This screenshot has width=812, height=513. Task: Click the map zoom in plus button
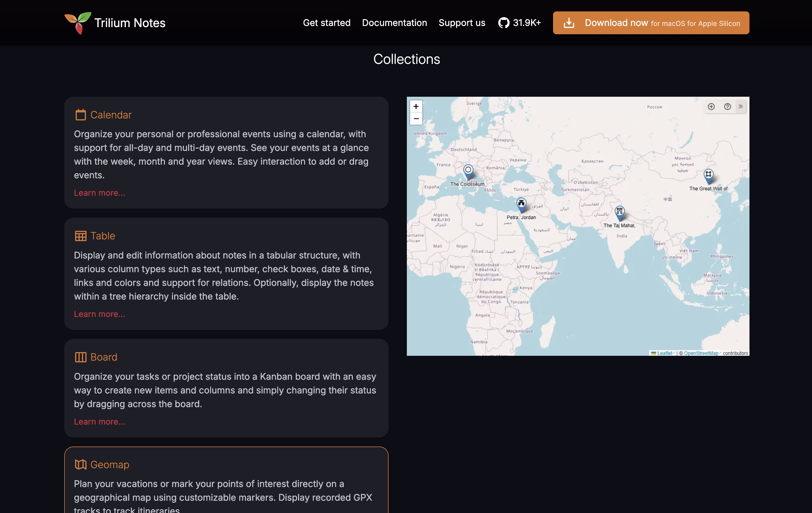[416, 106]
